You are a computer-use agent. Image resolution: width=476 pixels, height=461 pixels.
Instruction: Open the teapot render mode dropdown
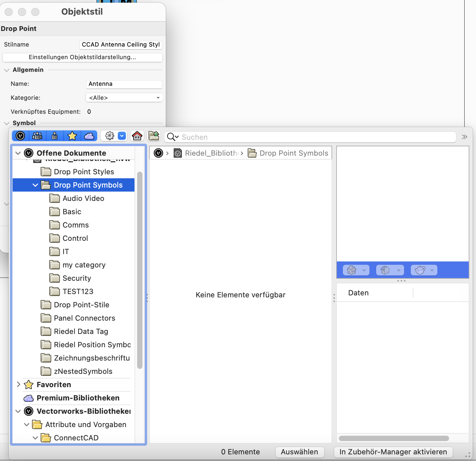pyautogui.click(x=424, y=270)
